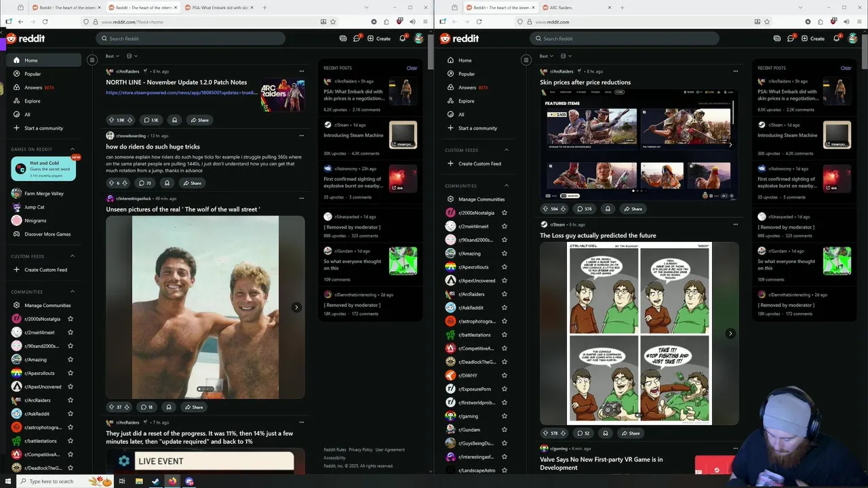Open Firefox icon in Windows taskbar
Viewport: 868px width, 488px height.
172,481
